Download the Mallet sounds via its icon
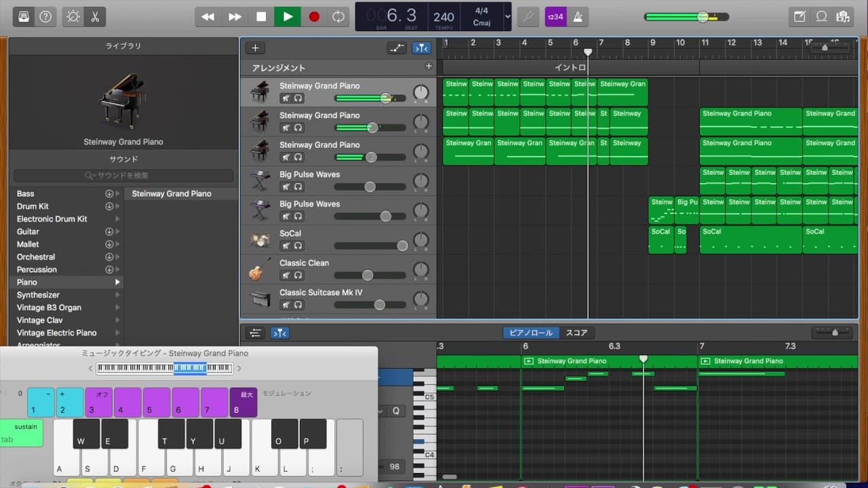Viewport: 868px width, 488px height. (x=109, y=244)
